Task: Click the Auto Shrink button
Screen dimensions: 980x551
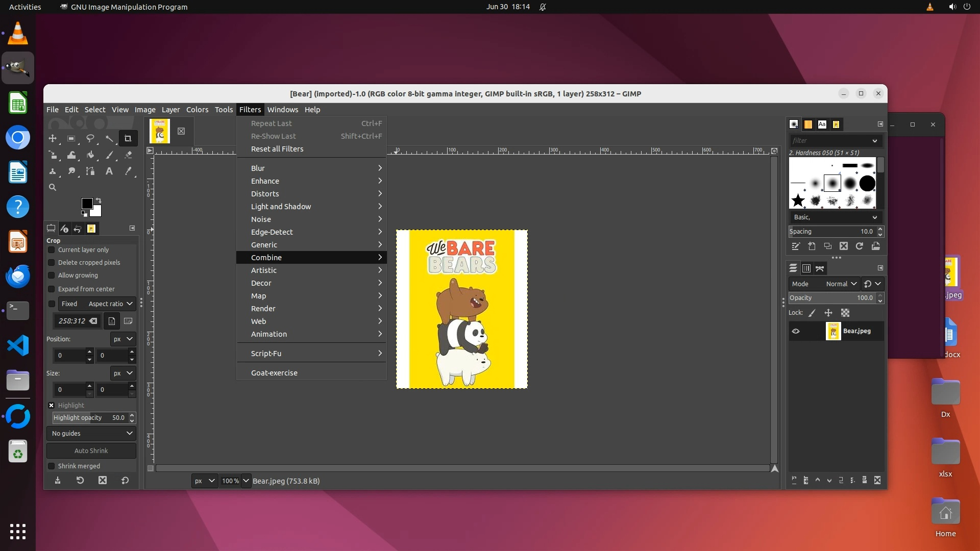Action: pos(91,451)
